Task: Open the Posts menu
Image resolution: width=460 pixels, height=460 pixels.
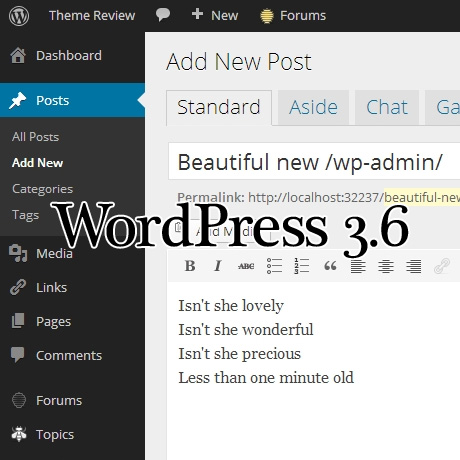Action: point(53,101)
